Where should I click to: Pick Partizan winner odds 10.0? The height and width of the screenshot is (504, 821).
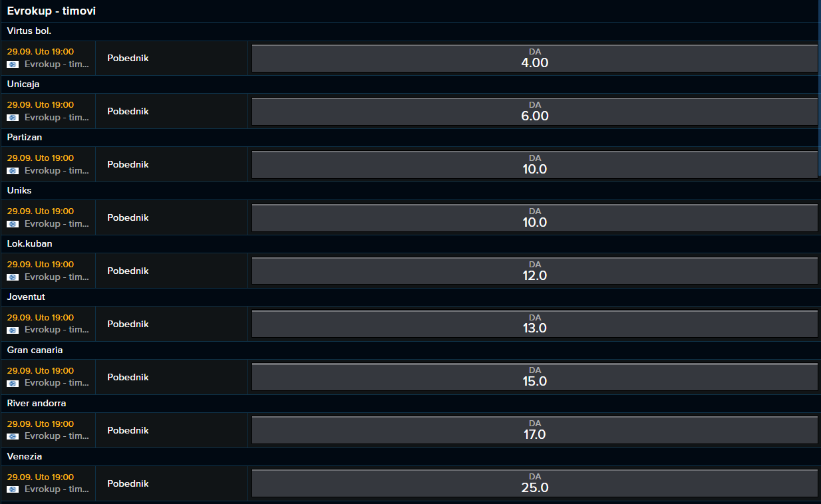pos(535,165)
